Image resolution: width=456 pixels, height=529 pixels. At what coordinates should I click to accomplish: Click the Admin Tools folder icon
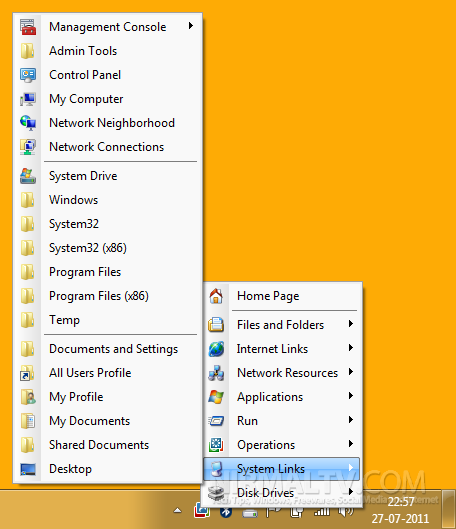coord(28,51)
